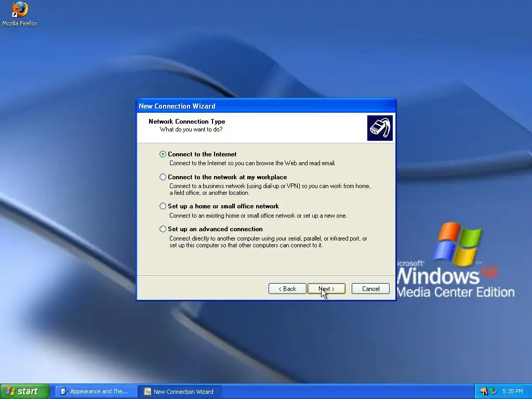The height and width of the screenshot is (399, 532).
Task: Click 'What do you want to do?' text
Action: [191, 129]
